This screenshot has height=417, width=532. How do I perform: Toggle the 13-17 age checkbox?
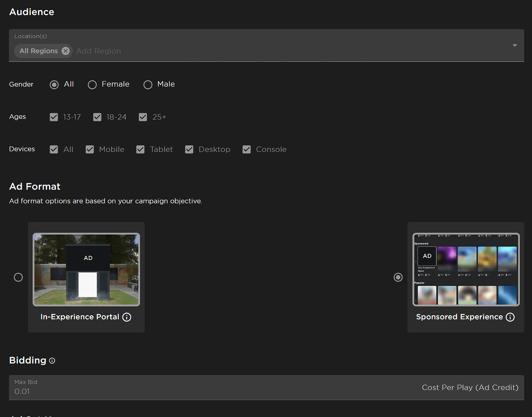[x=54, y=117]
